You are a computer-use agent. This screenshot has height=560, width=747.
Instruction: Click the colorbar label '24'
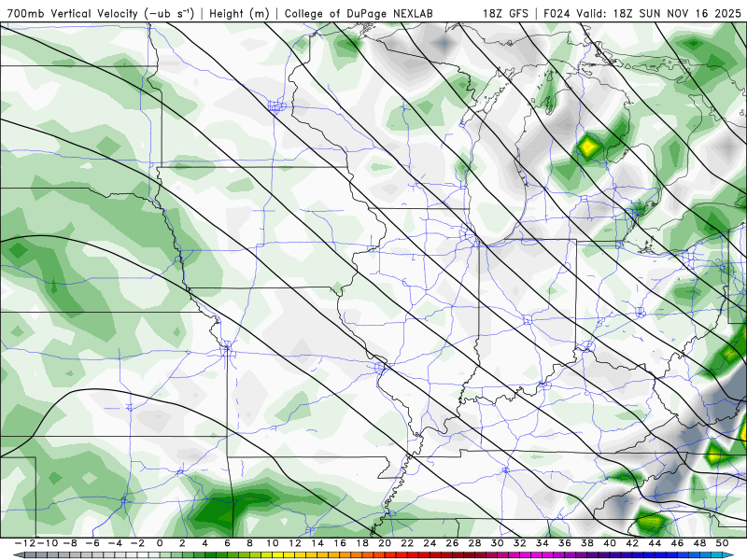click(430, 543)
